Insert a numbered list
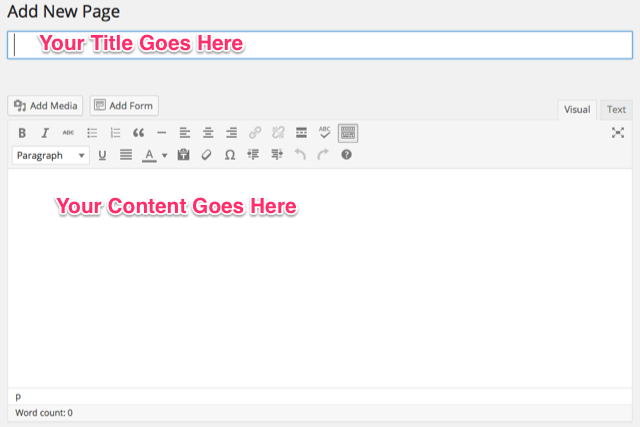Screen dimensions: 640x427 coord(116,133)
